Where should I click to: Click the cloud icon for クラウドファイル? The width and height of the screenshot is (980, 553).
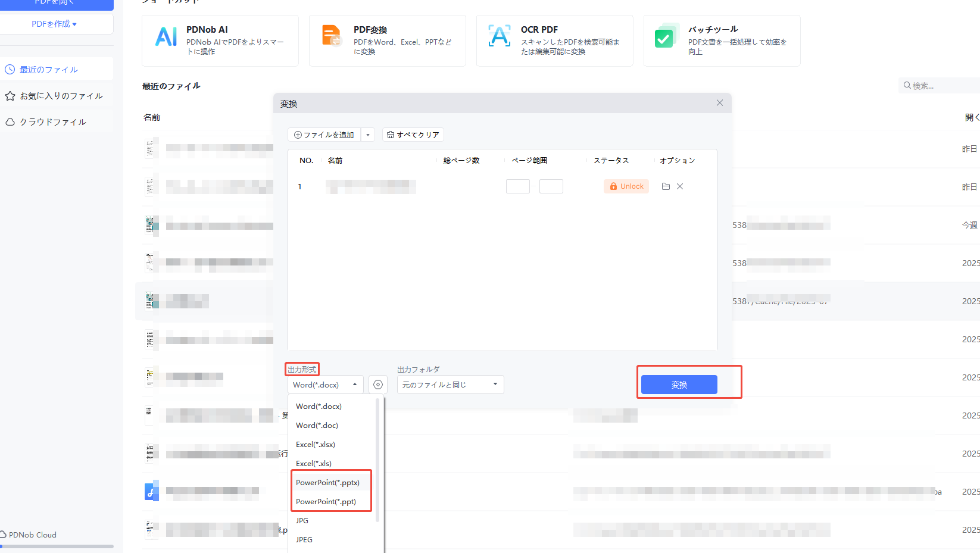point(10,122)
